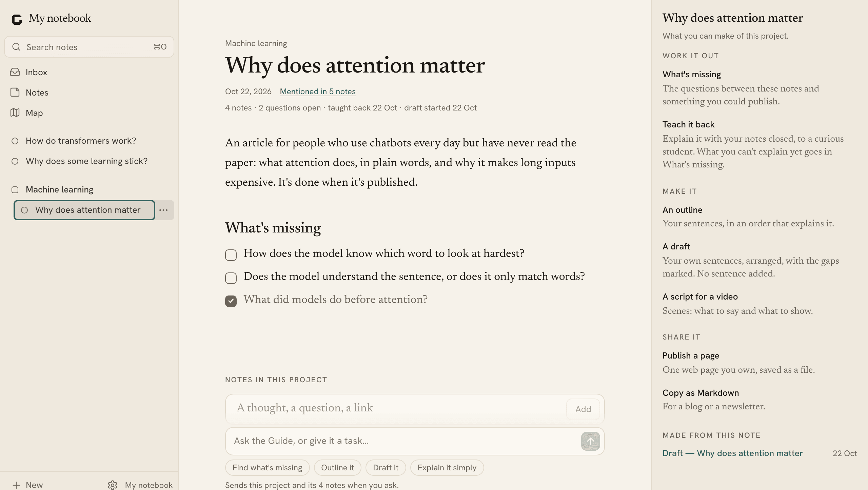Click the notebook logo icon
Viewport: 868px width, 490px height.
17,19
